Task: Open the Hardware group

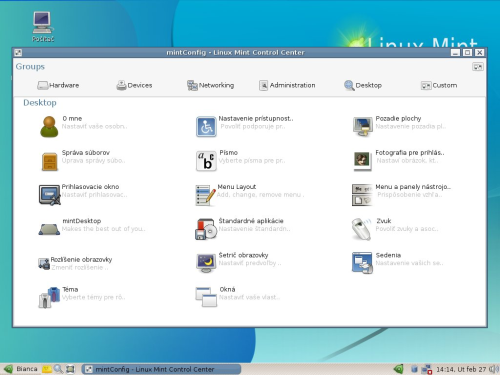Action: (x=58, y=85)
